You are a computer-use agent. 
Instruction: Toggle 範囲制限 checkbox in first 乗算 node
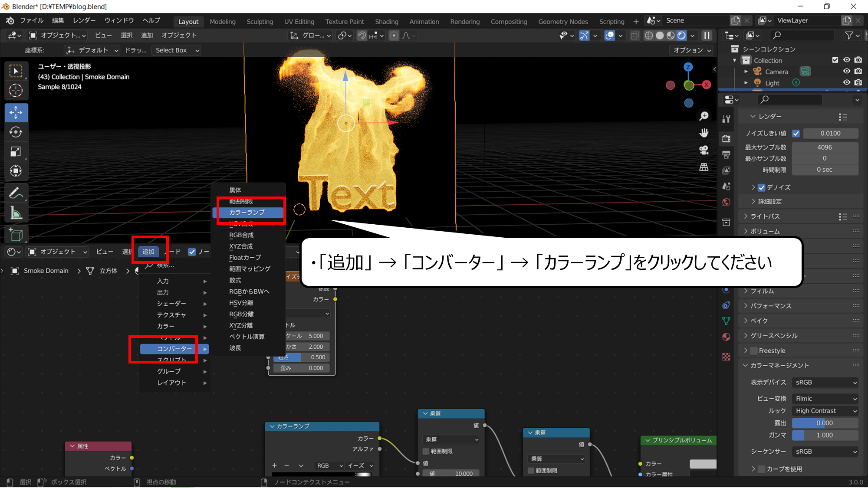[x=426, y=452]
